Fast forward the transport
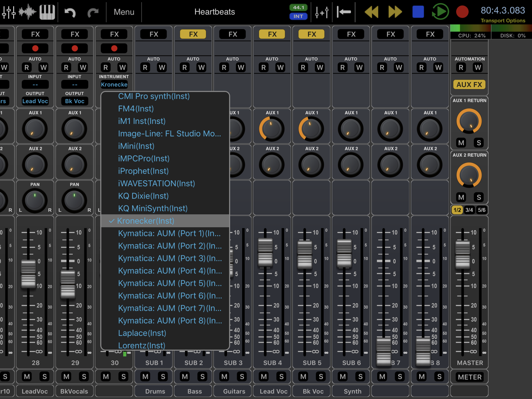The image size is (532, 399). pyautogui.click(x=395, y=12)
